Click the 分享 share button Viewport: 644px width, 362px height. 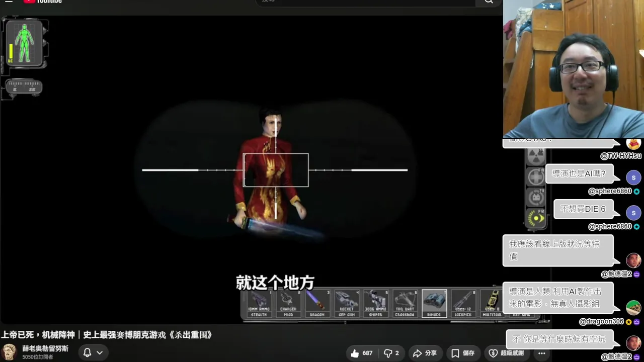tap(425, 353)
